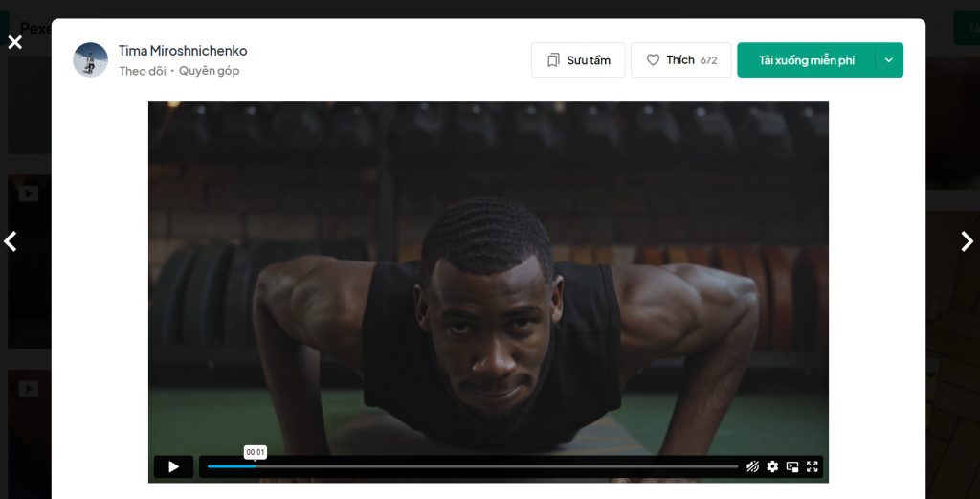Expand the download options chevron

(889, 60)
